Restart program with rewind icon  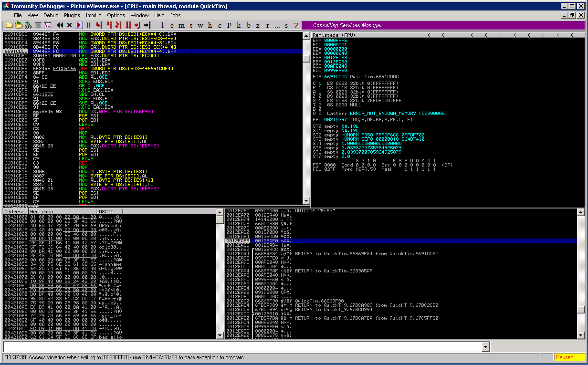[60, 25]
